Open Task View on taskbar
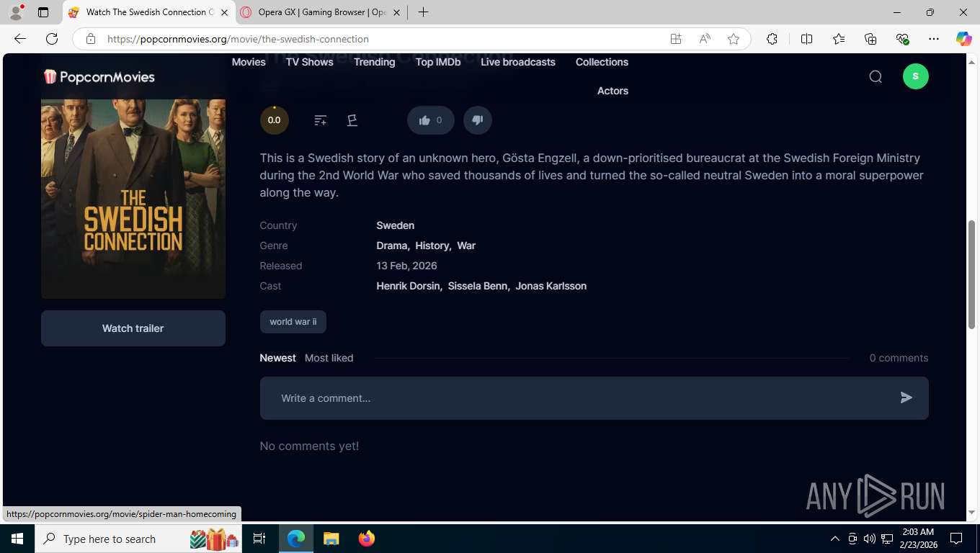The image size is (980, 553). pos(259,539)
